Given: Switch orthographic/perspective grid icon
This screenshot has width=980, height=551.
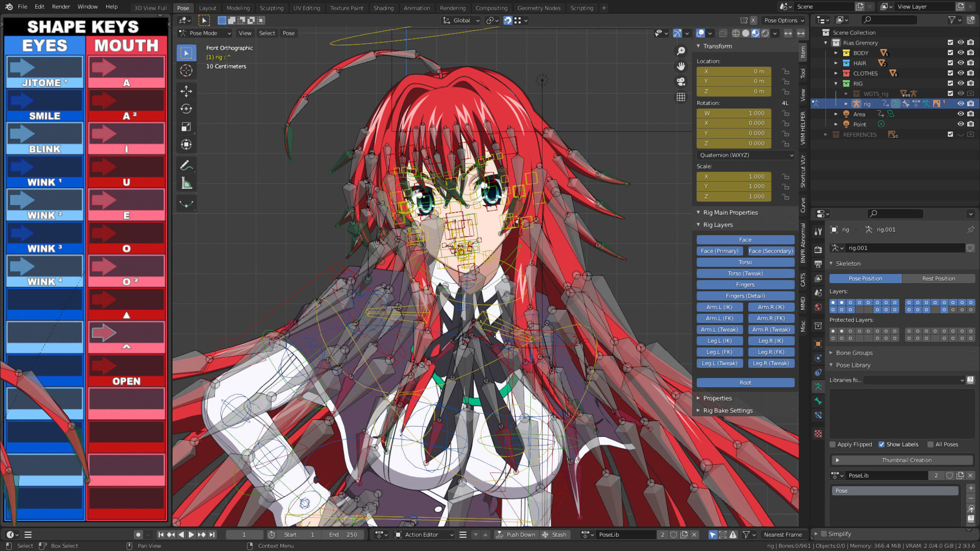Looking at the screenshot, I should point(681,97).
